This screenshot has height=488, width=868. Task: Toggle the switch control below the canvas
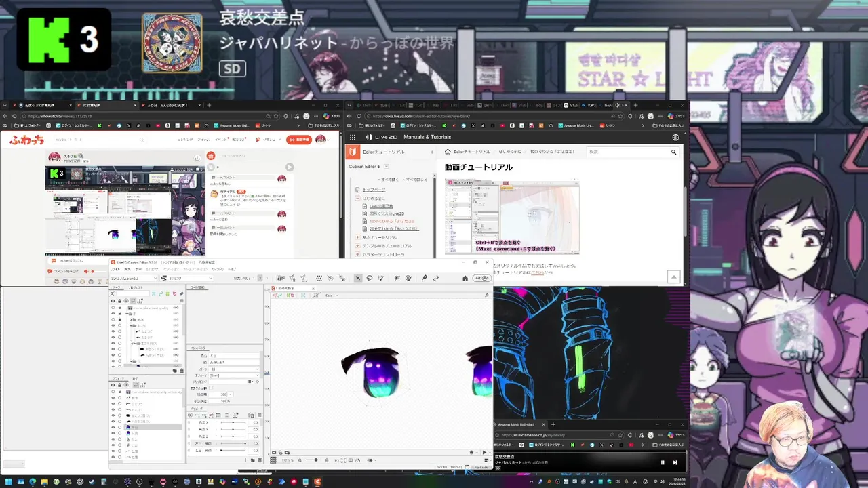(x=370, y=460)
